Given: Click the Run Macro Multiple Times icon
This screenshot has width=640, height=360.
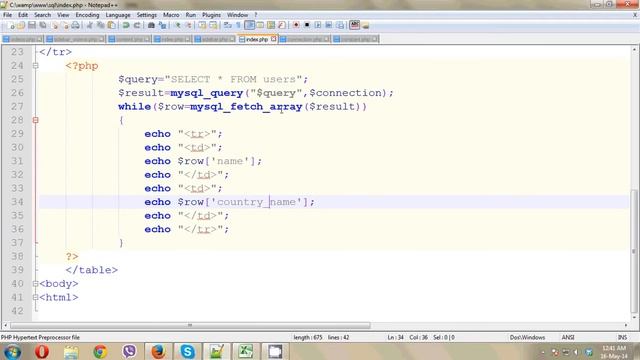Looking at the screenshot, I should tap(329, 25).
